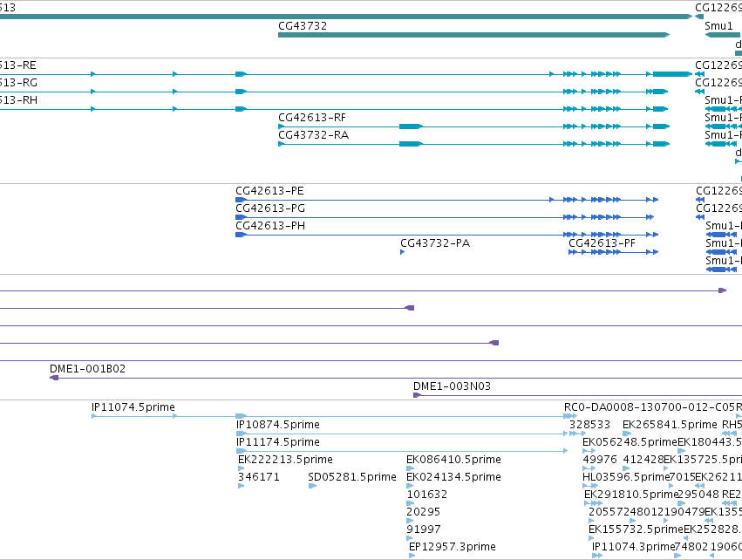Select the IP11174.5prime EST label
Screen dimensions: 742x560
click(x=278, y=442)
